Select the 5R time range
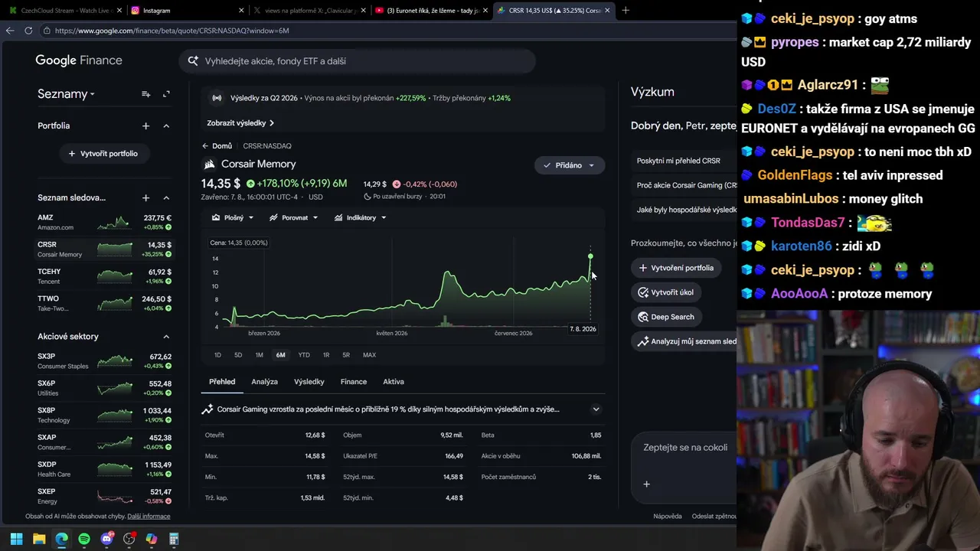The image size is (980, 551). [346, 355]
